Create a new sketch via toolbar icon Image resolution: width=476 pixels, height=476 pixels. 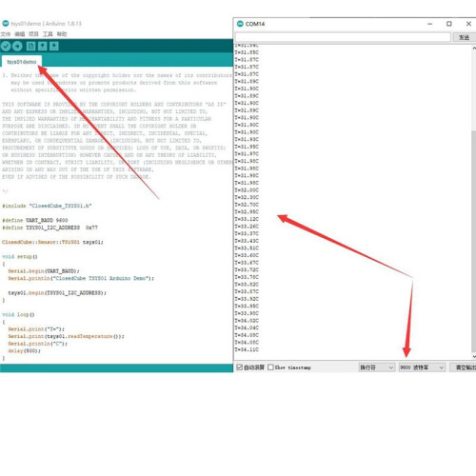[x=30, y=47]
